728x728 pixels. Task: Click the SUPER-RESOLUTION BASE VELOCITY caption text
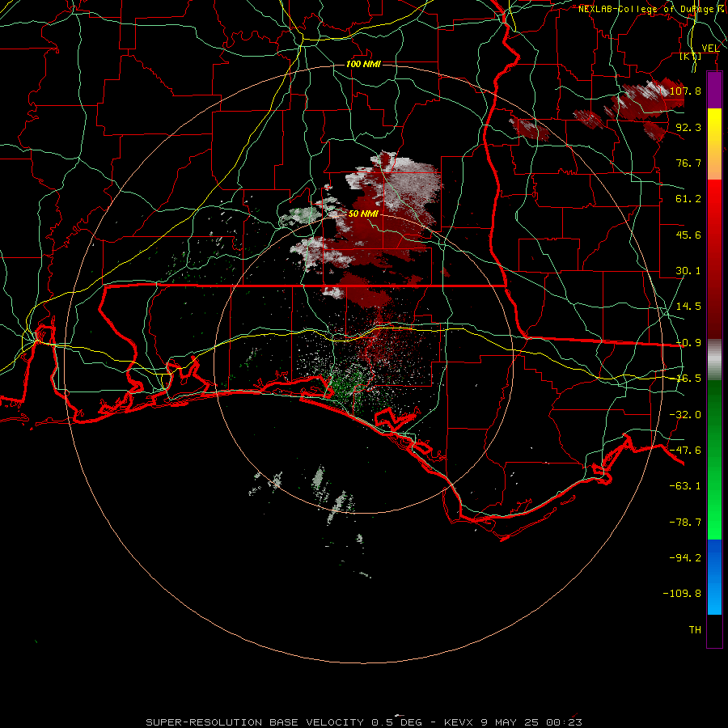coord(255,722)
